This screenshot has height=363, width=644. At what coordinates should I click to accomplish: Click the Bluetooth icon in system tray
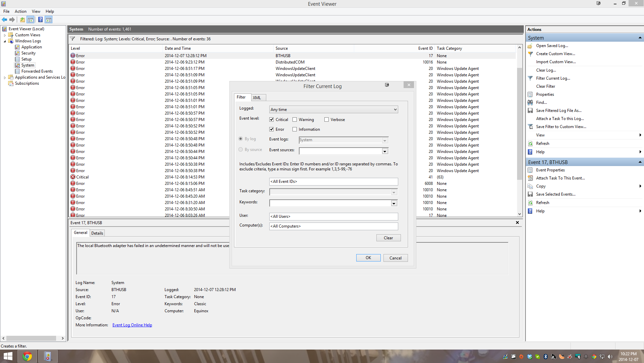pos(546,357)
